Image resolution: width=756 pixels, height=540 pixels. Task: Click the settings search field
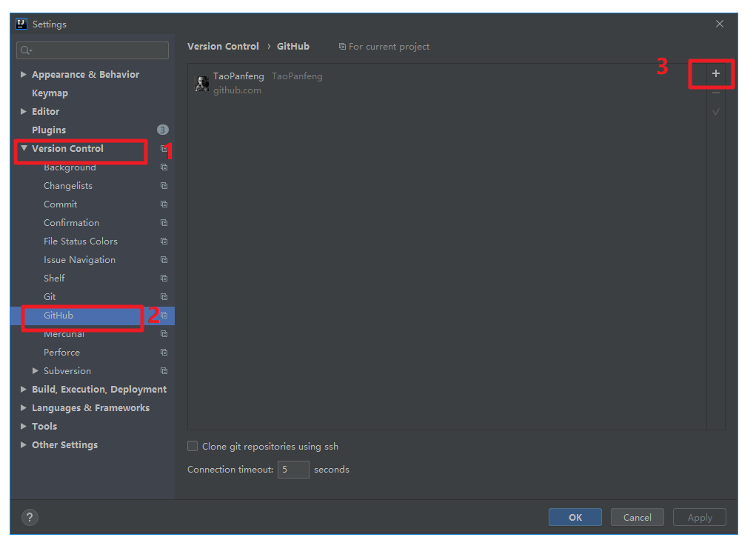[93, 50]
